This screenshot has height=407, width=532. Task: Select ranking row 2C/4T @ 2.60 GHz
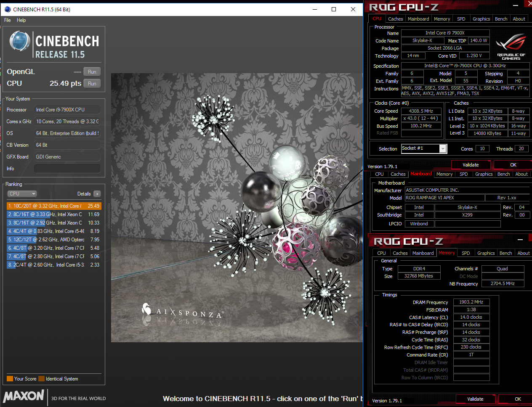pos(54,265)
